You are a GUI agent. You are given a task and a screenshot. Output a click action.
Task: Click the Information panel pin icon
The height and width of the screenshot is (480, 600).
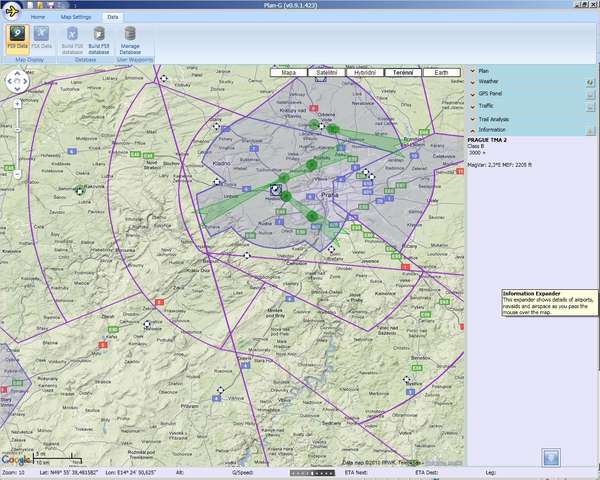[x=590, y=131]
